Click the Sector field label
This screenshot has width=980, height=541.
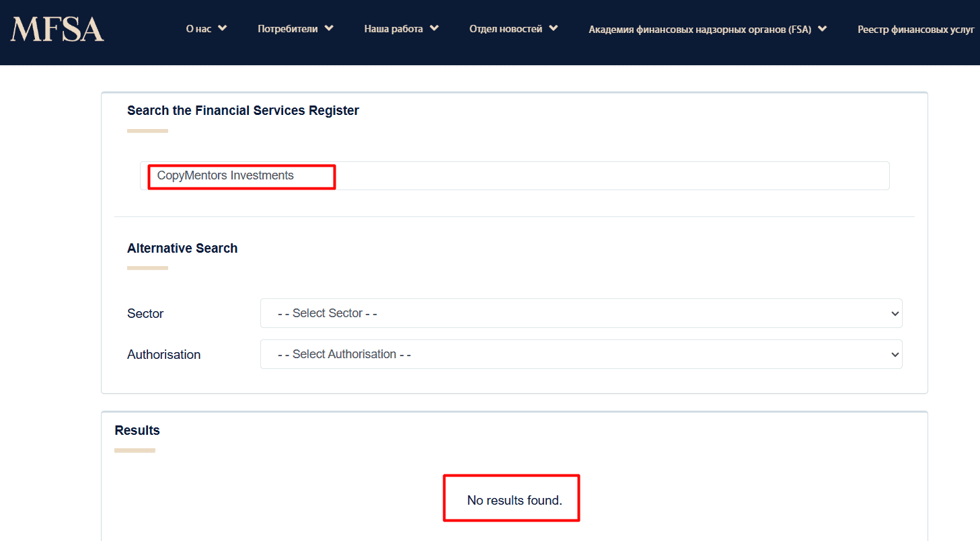click(x=145, y=314)
